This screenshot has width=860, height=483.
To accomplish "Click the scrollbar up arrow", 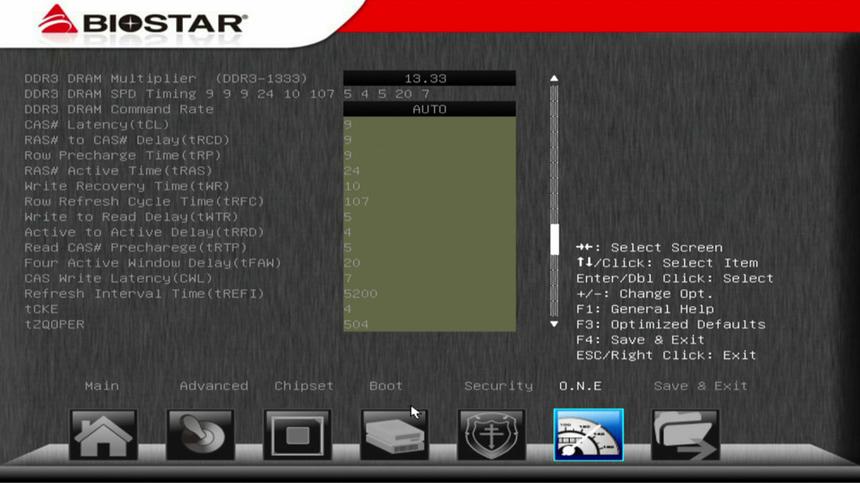I will pyautogui.click(x=554, y=78).
